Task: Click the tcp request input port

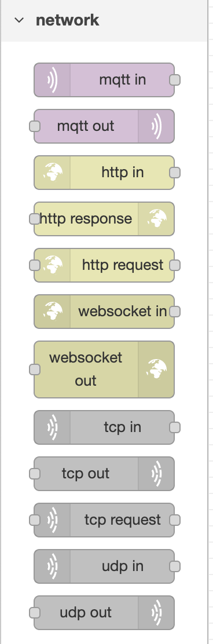Action: pos(35,520)
